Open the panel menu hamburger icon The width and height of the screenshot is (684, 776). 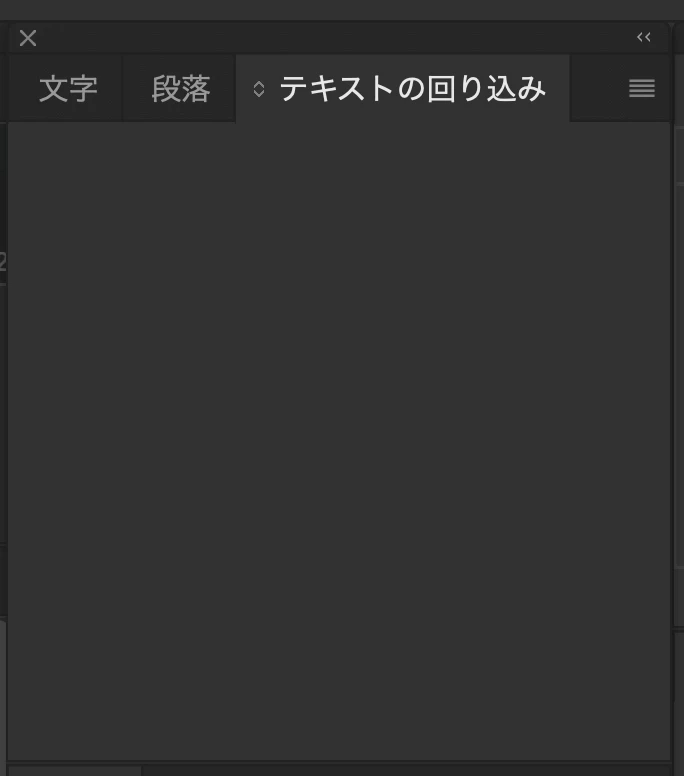click(x=641, y=88)
